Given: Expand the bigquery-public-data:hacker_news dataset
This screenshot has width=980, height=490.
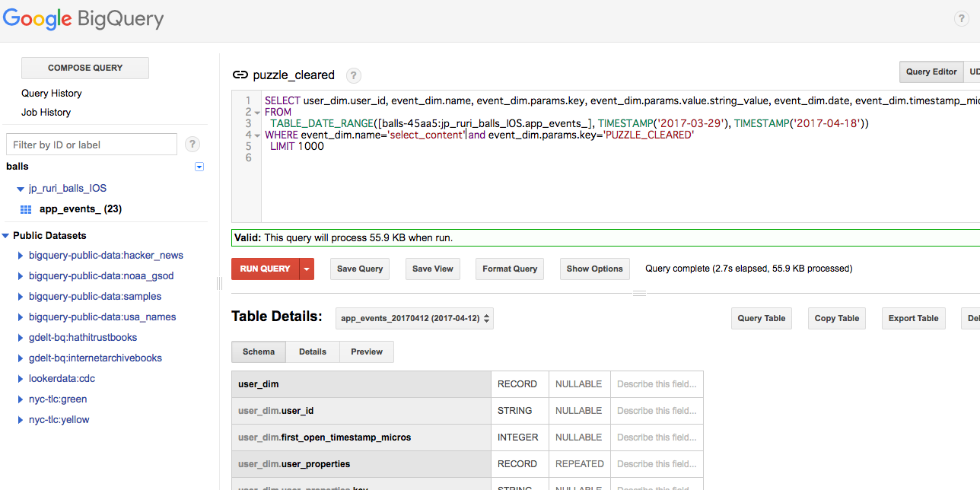Looking at the screenshot, I should [x=21, y=256].
